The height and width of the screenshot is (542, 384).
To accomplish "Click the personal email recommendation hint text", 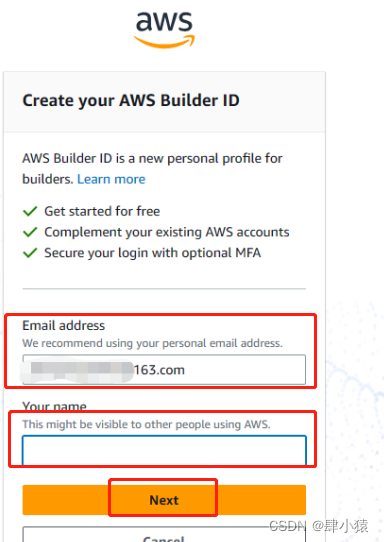I will (152, 343).
